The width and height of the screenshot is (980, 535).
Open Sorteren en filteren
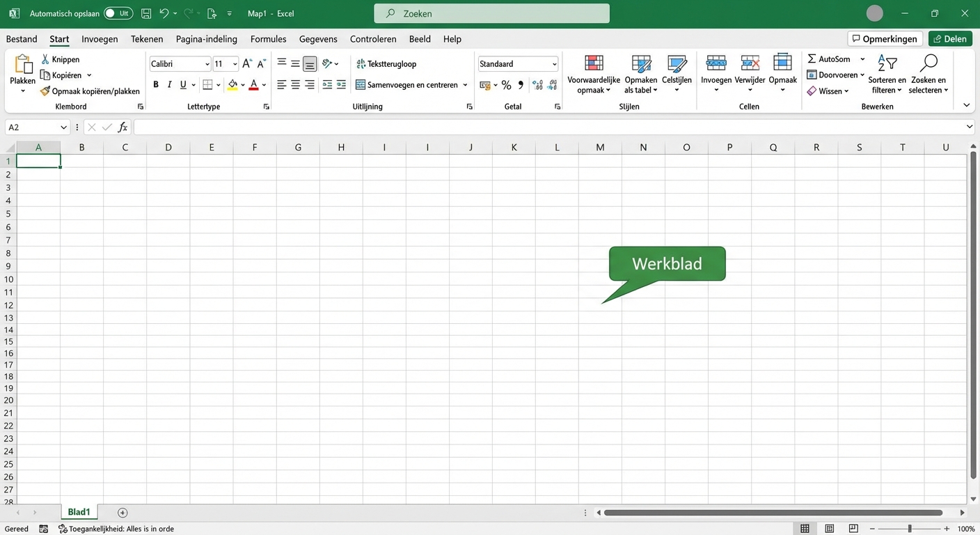[885, 75]
